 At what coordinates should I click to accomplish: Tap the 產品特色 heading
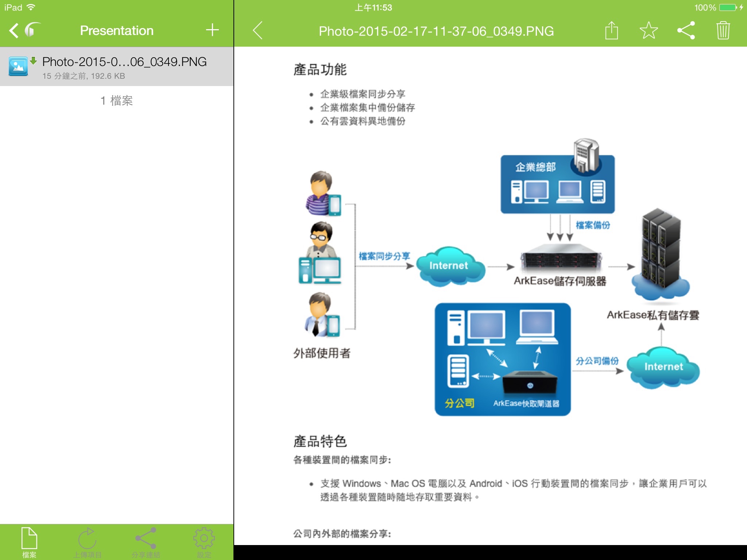point(320,441)
